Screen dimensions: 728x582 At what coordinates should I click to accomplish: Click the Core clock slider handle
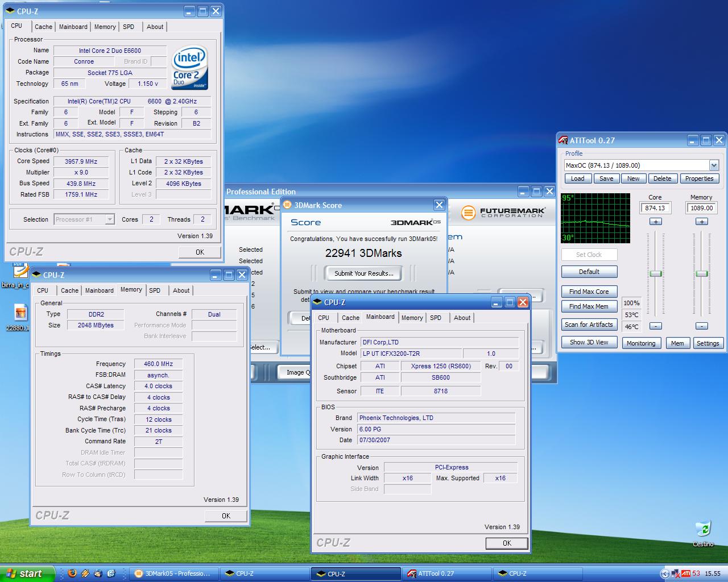pyautogui.click(x=656, y=274)
